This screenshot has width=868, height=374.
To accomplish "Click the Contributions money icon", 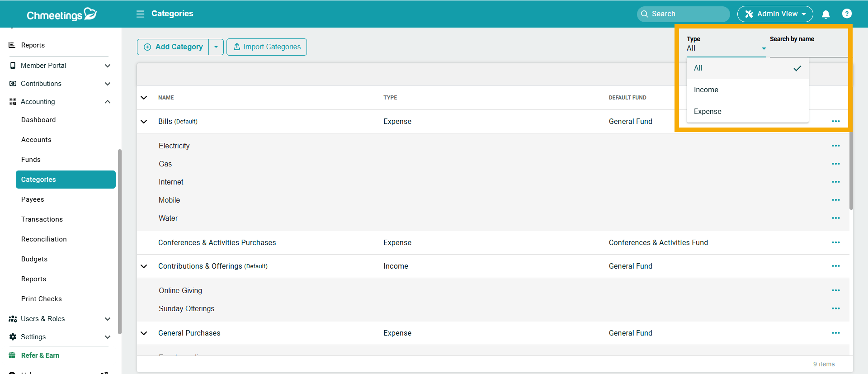I will 13,84.
